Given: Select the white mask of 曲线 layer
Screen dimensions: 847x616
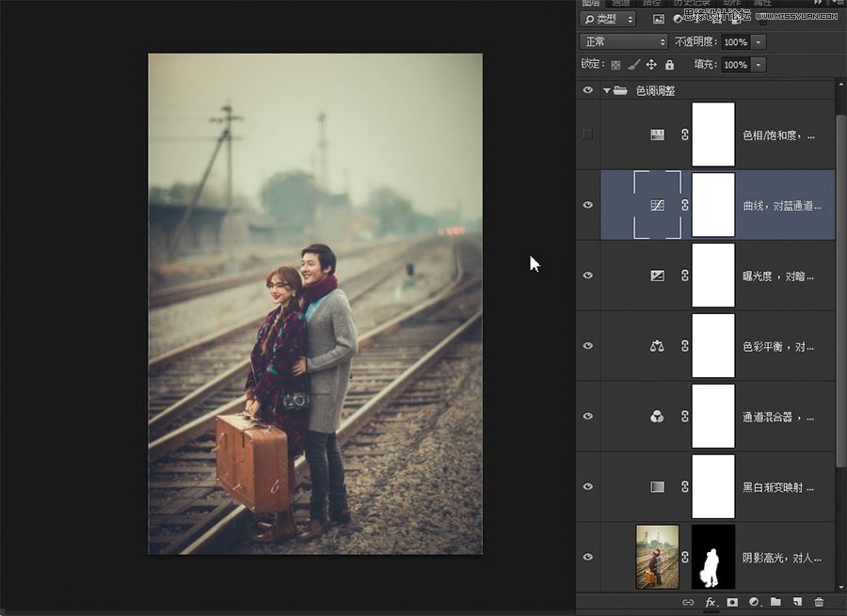Looking at the screenshot, I should [x=713, y=205].
